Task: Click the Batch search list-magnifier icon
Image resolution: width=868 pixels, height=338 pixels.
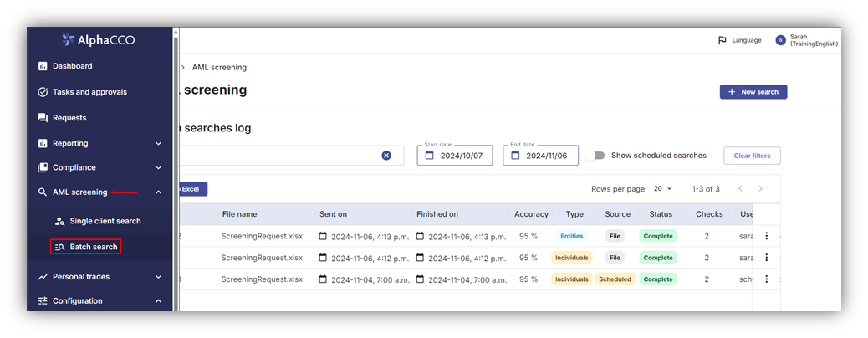Action: [59, 247]
